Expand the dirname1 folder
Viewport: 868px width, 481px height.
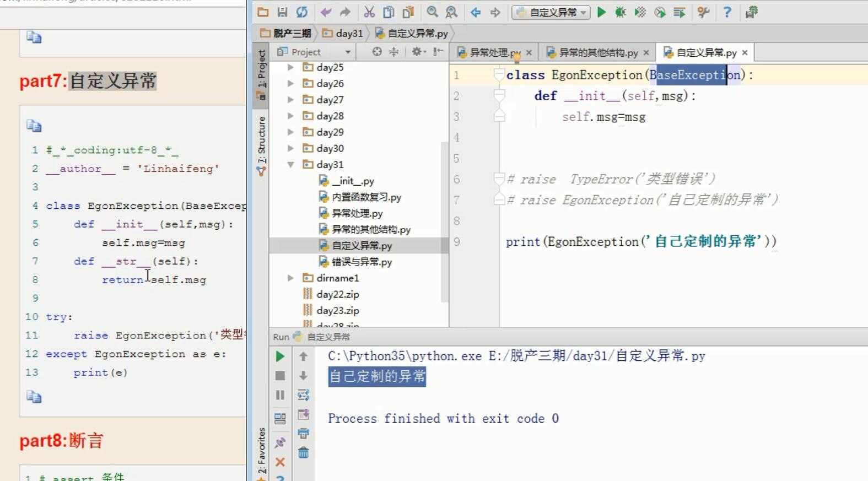(290, 278)
